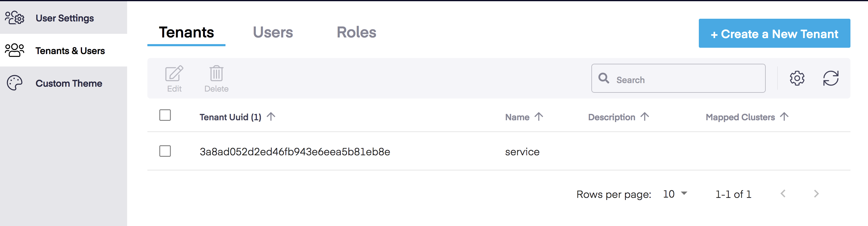Go to next page chevron
The image size is (868, 226).
(816, 194)
